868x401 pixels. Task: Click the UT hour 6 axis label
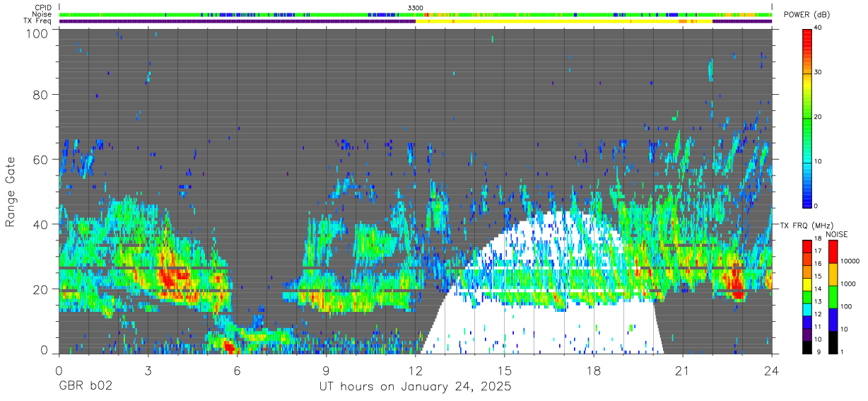237,371
